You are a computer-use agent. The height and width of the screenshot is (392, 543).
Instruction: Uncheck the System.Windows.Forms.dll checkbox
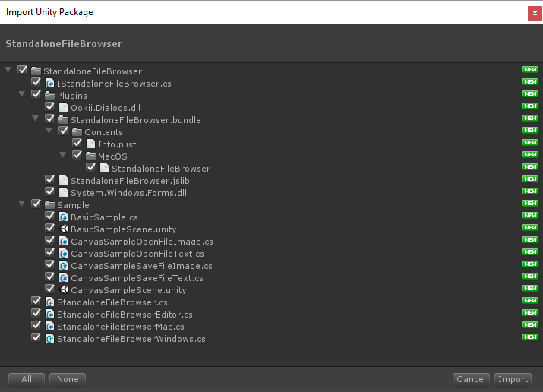click(x=50, y=193)
